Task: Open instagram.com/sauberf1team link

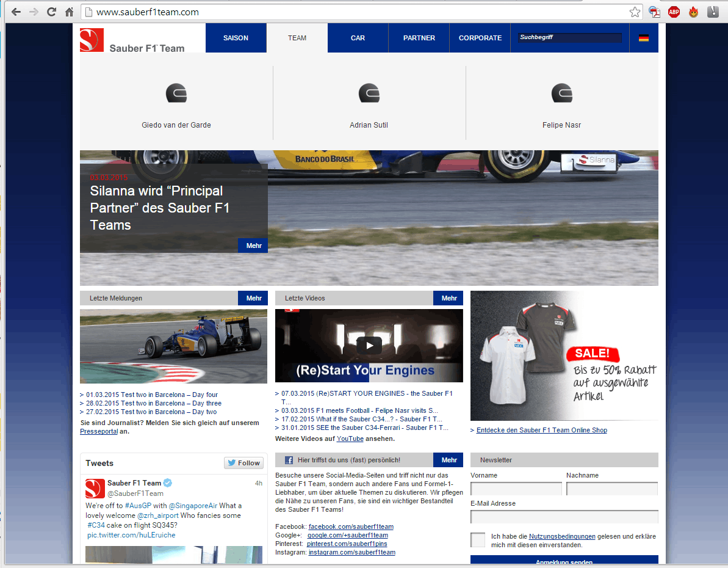Action: coord(352,552)
